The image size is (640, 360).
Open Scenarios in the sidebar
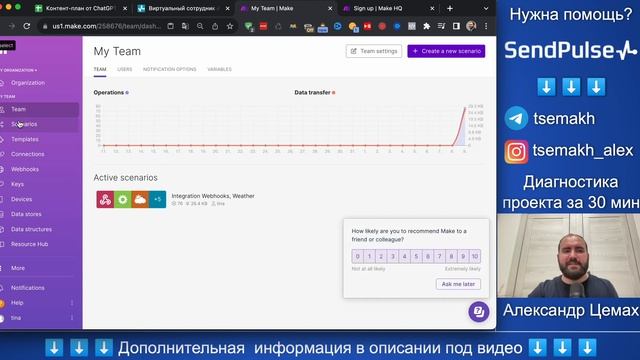point(24,124)
